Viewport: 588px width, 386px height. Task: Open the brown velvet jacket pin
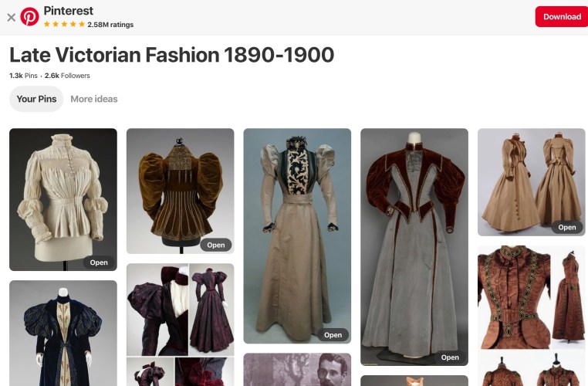pos(180,185)
